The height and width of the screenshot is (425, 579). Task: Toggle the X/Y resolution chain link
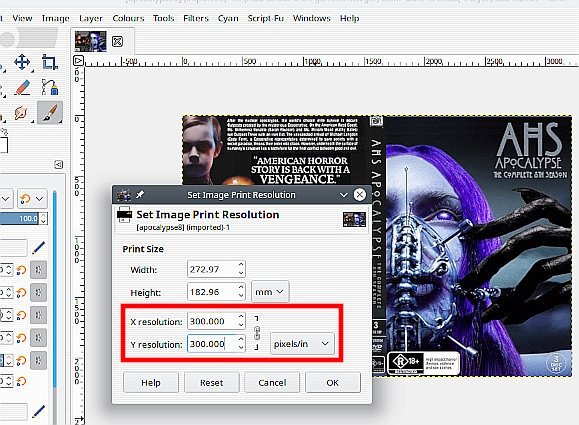257,333
